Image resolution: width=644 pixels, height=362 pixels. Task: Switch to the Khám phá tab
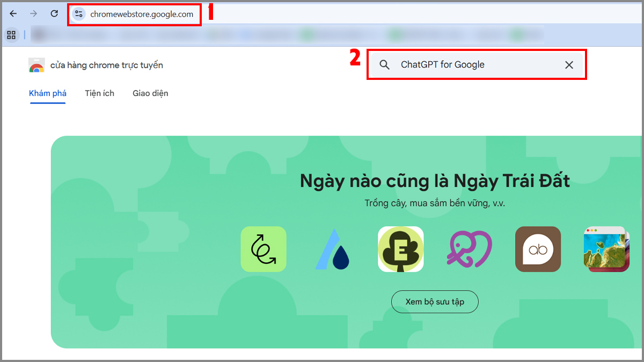[x=48, y=93]
